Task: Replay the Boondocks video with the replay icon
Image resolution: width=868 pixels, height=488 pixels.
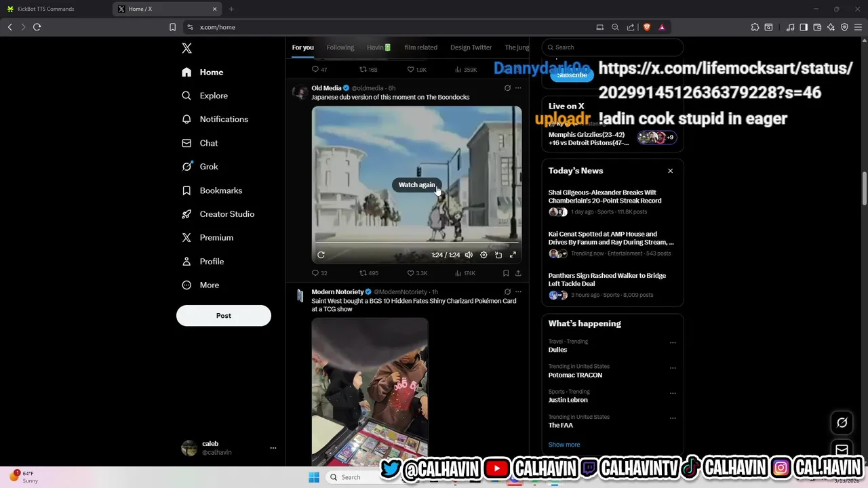Action: coord(321,255)
